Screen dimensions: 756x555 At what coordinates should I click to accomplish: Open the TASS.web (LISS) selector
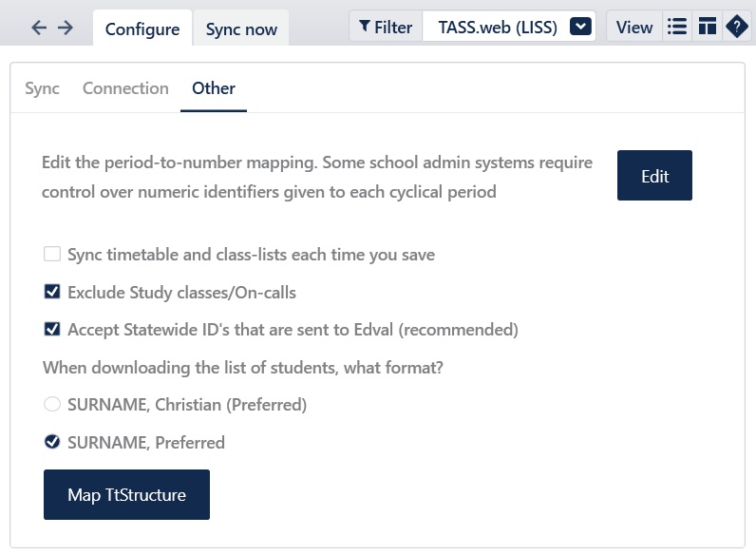498,27
